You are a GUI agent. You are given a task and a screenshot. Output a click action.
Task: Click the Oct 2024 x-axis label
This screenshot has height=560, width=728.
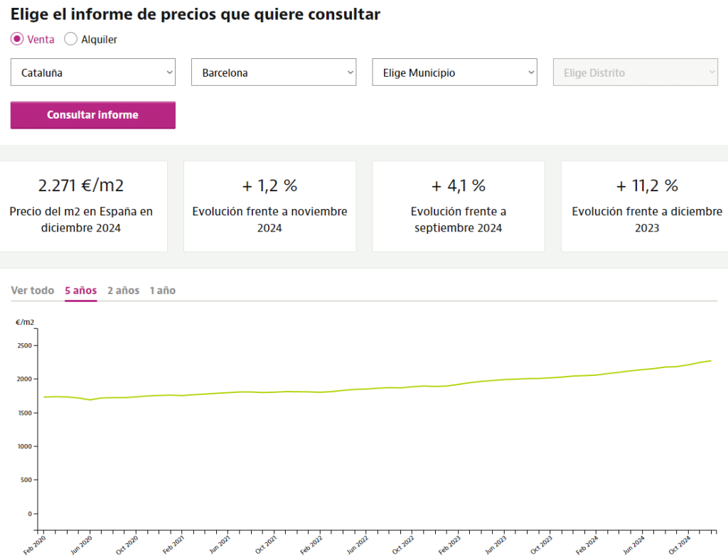[x=680, y=545]
